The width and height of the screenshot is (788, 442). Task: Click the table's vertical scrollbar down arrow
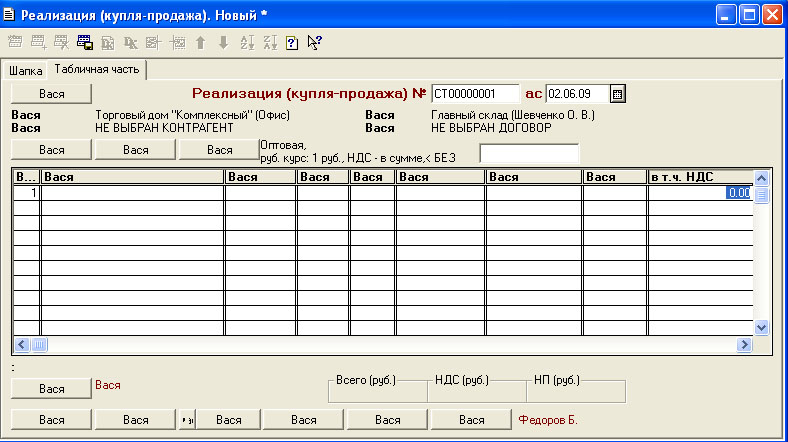(760, 327)
